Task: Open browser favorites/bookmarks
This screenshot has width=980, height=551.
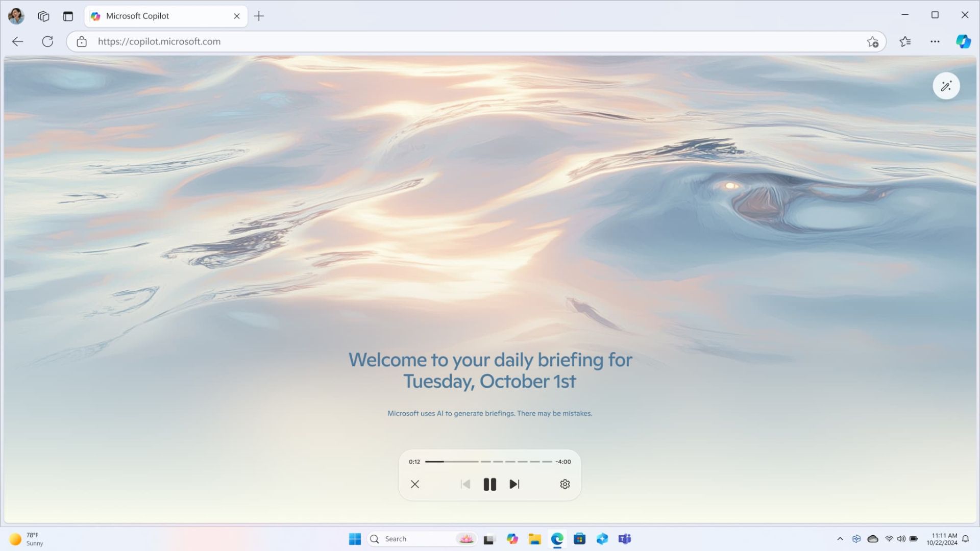Action: tap(904, 41)
